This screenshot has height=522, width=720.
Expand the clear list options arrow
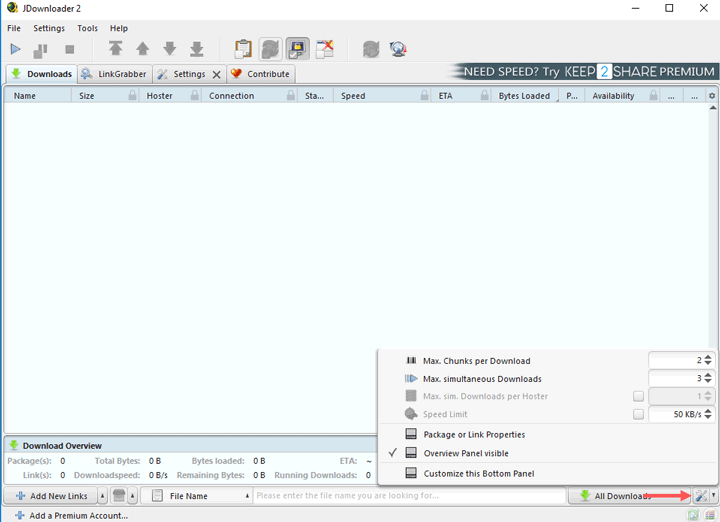click(x=132, y=496)
